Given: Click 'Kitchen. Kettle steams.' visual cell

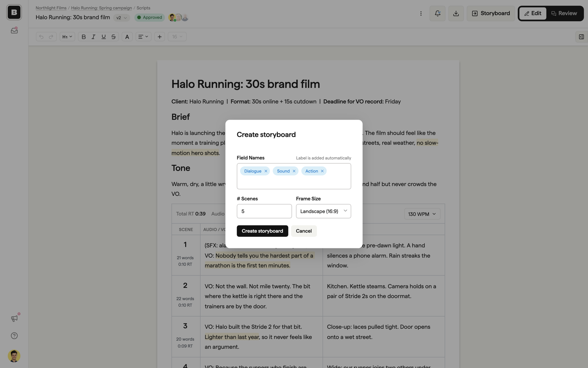Looking at the screenshot, I should [383, 296].
